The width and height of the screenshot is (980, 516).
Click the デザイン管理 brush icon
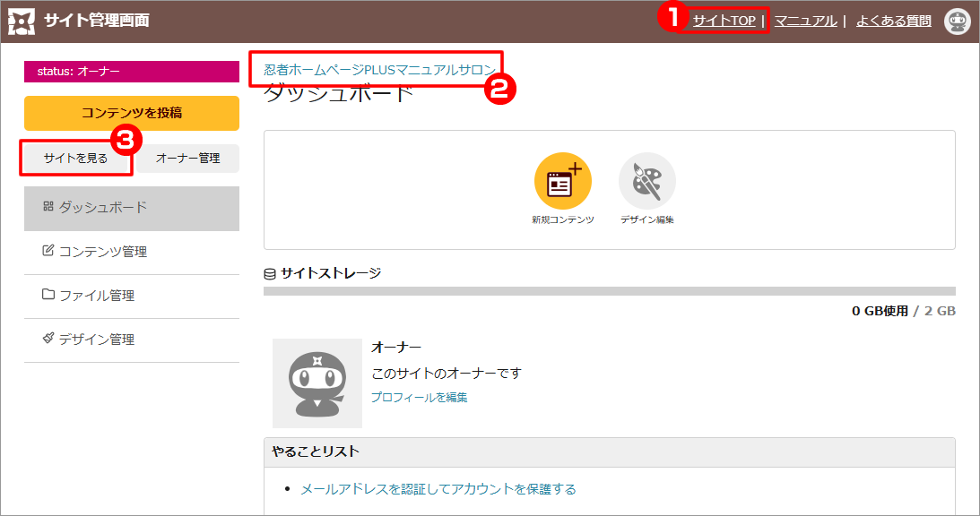click(x=48, y=339)
